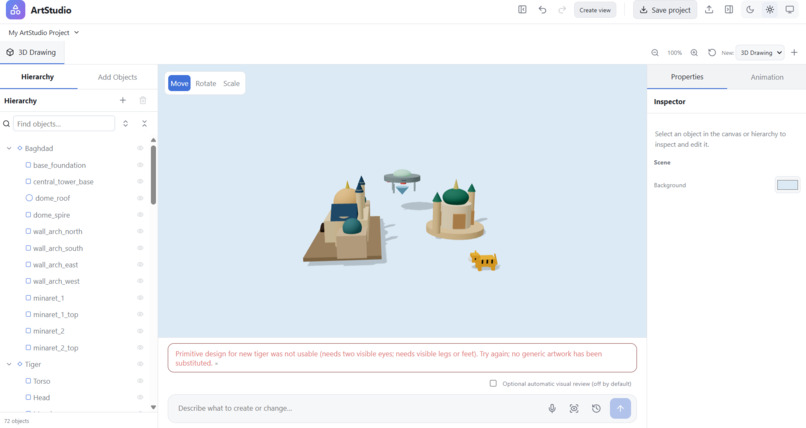Open prompt history clock icon
This screenshot has width=806, height=428.
point(596,408)
